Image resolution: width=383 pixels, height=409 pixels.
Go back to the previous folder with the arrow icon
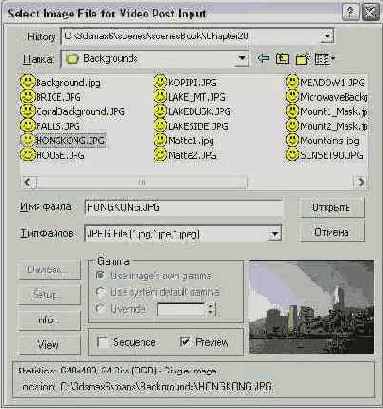[x=263, y=59]
